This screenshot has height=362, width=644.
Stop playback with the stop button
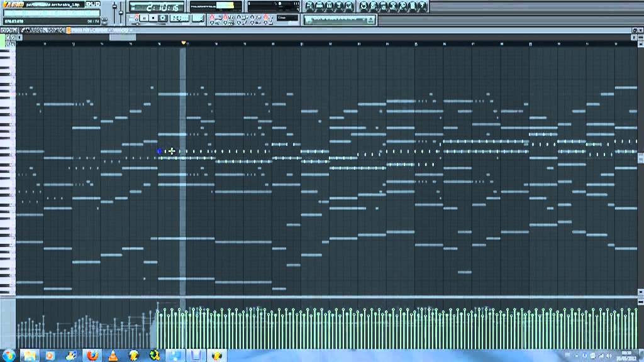pyautogui.click(x=153, y=18)
